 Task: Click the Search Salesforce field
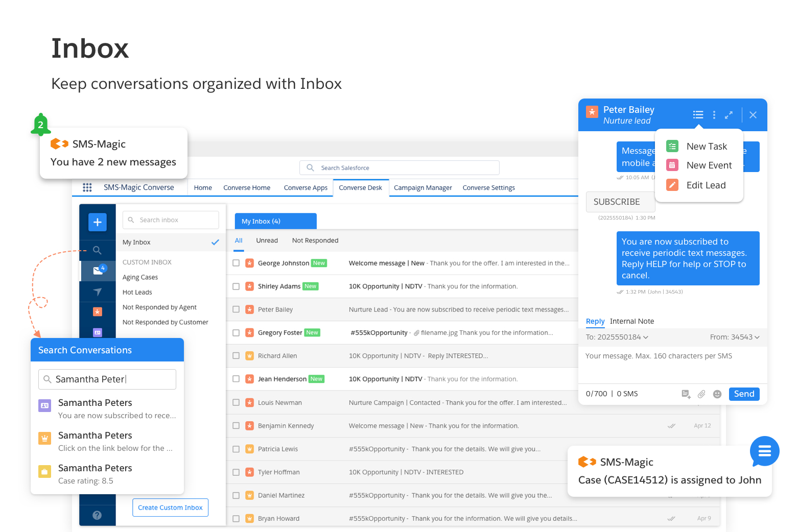tap(400, 167)
